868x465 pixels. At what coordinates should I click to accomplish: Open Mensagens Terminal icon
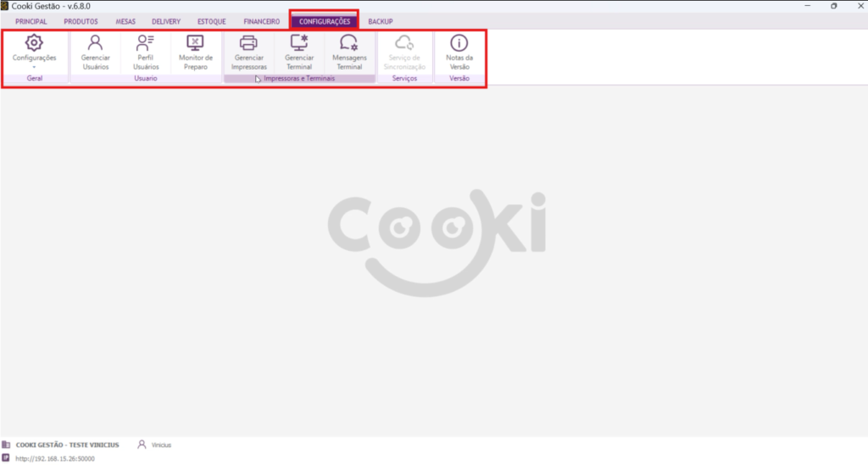pyautogui.click(x=348, y=42)
